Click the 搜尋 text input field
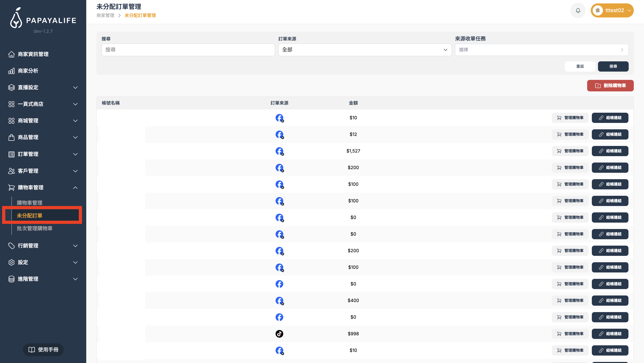 click(188, 50)
